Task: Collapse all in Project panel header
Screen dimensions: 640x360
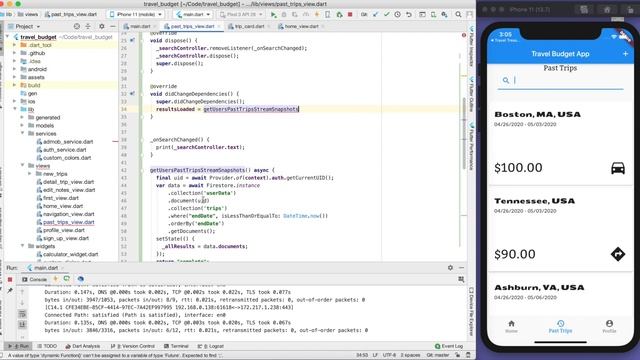Action: pos(88,26)
